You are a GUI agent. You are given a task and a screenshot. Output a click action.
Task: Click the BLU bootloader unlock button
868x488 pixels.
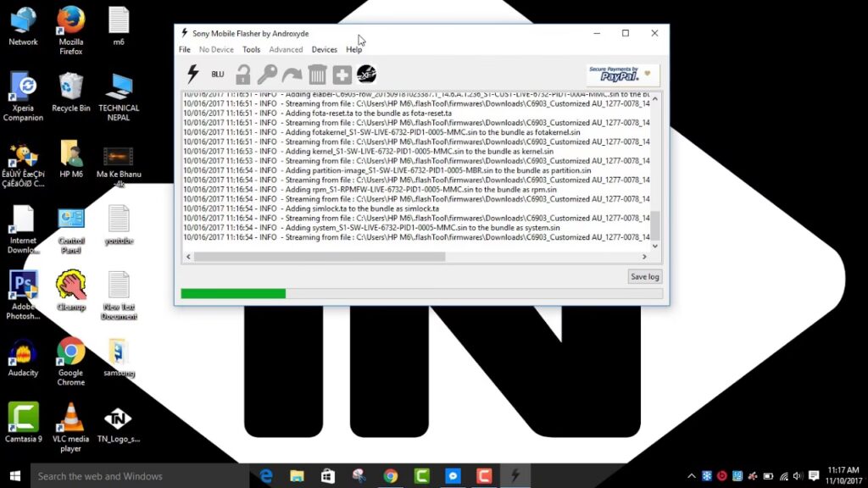pyautogui.click(x=218, y=75)
